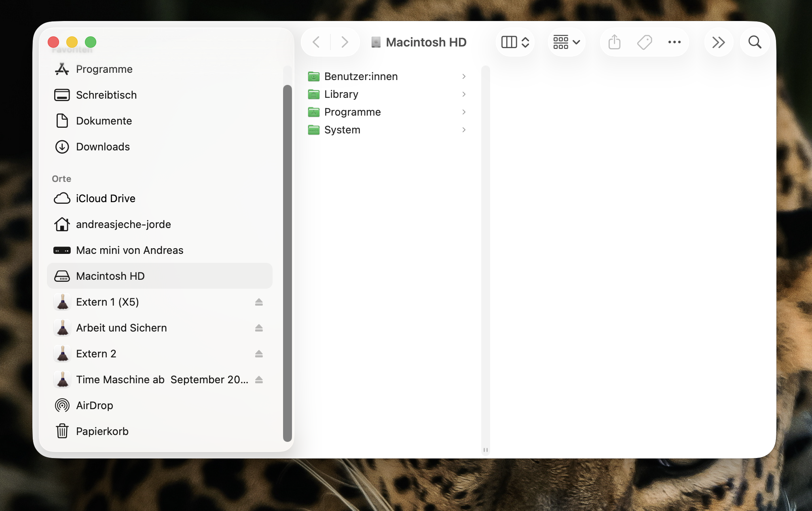Eject the Arbeit und Sichern volume

point(259,328)
